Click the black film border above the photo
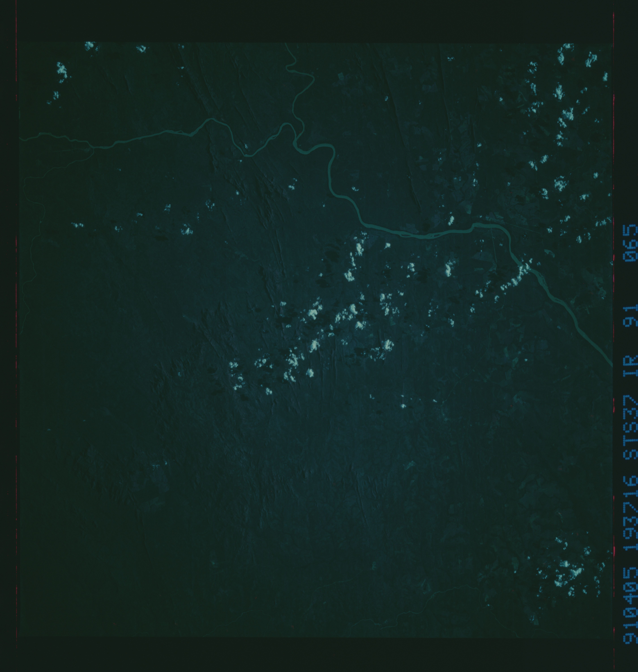The width and height of the screenshot is (638, 672). (306, 20)
